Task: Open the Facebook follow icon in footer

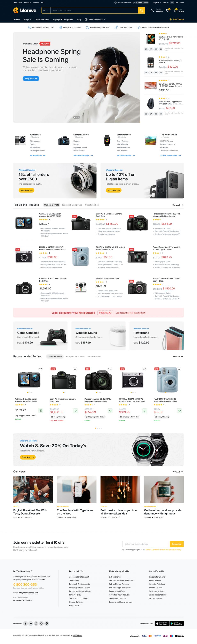Action: [x=25, y=623]
